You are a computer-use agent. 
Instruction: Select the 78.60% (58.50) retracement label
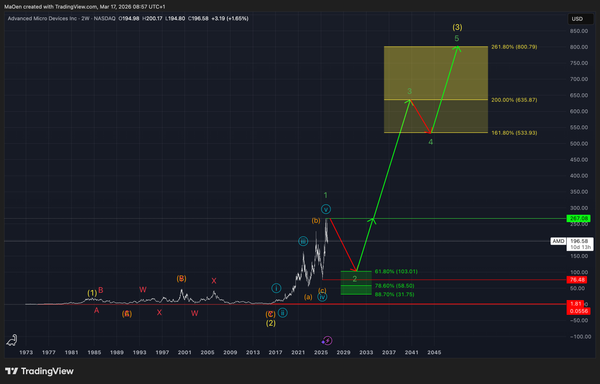tap(394, 286)
